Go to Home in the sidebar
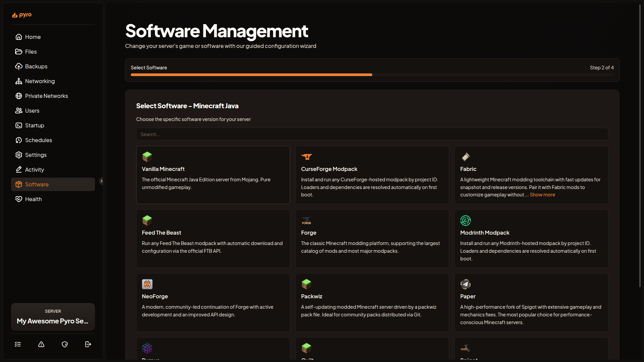644x362 pixels. tap(53, 37)
